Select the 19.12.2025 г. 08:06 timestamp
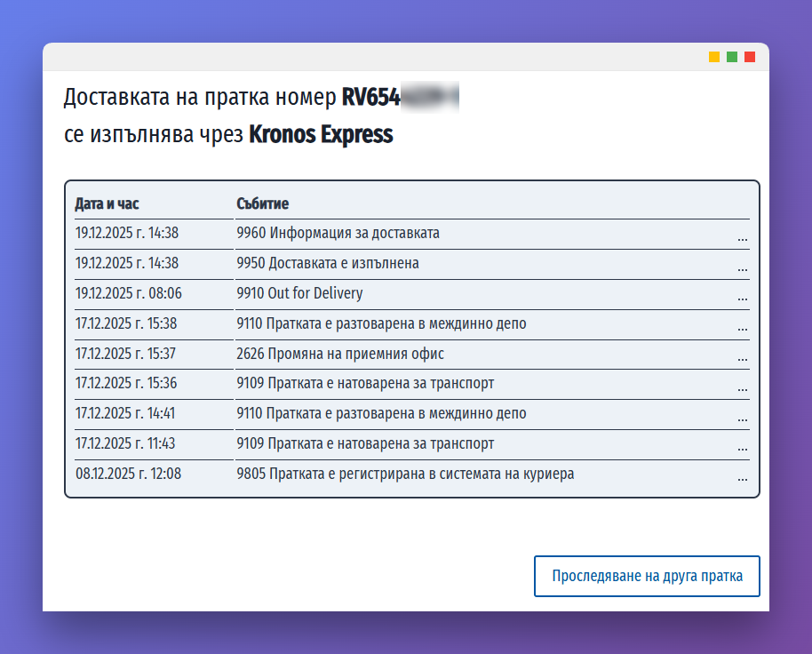Screen dimensions: 812x654 point(128,293)
